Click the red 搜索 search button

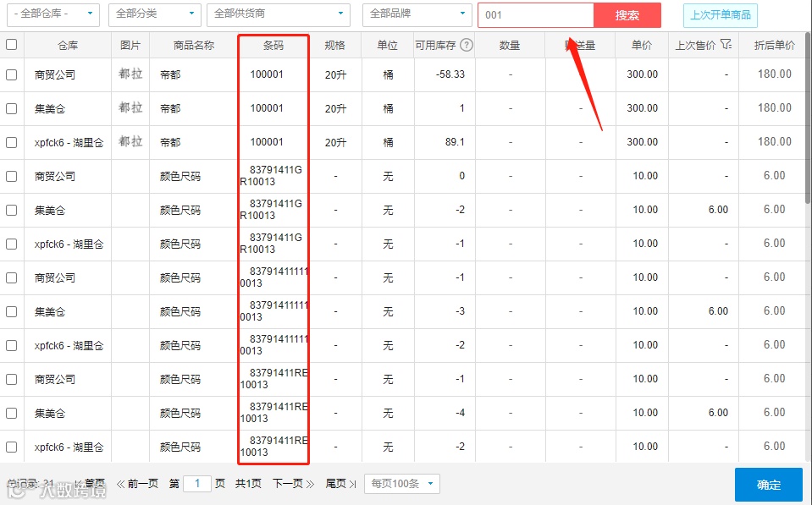(627, 15)
